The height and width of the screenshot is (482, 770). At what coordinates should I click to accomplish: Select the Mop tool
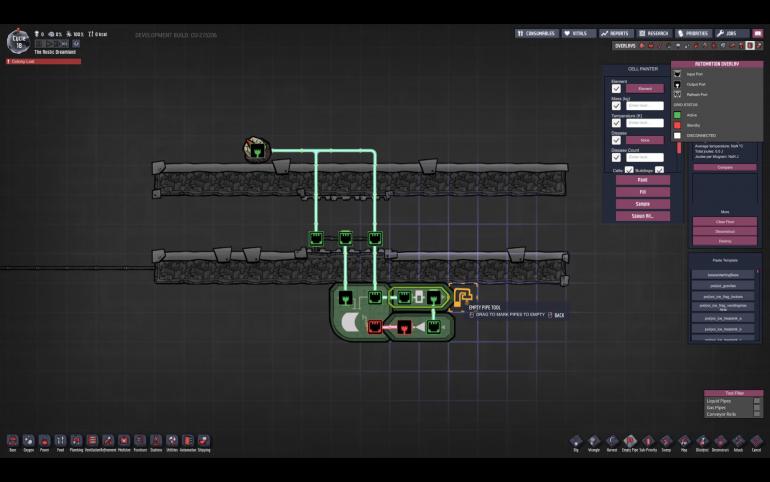(x=684, y=441)
